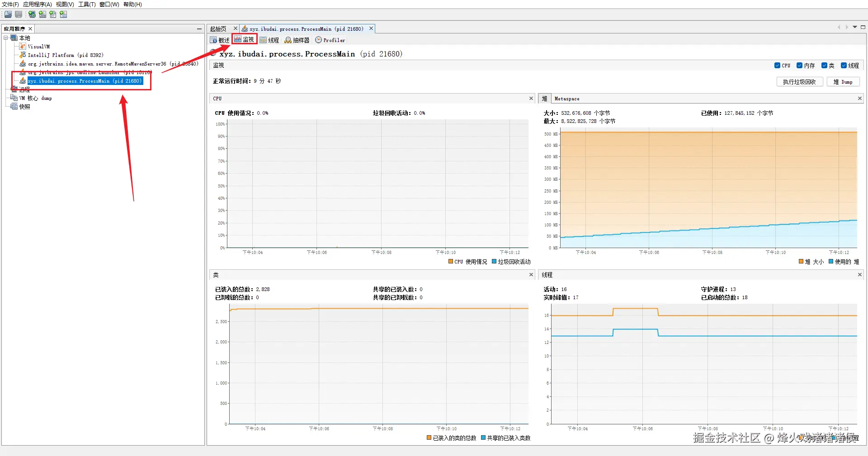Click the Add Remote Host toolbar icon
The width and height of the screenshot is (868, 456).
[32, 14]
